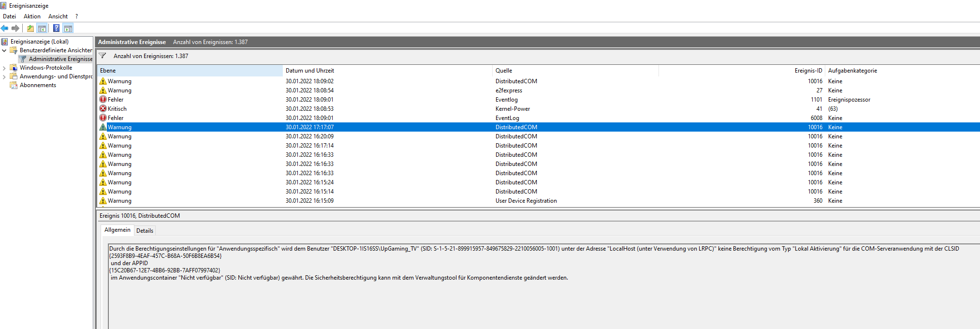Viewport: 980px width, 329px height.
Task: Toggle the console tree pane toolbar icon
Action: click(42, 29)
